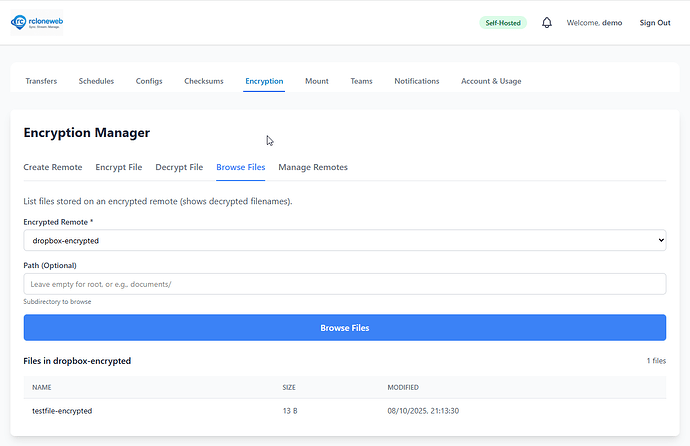
Task: Click the Path (Optional) input field
Action: 344,284
